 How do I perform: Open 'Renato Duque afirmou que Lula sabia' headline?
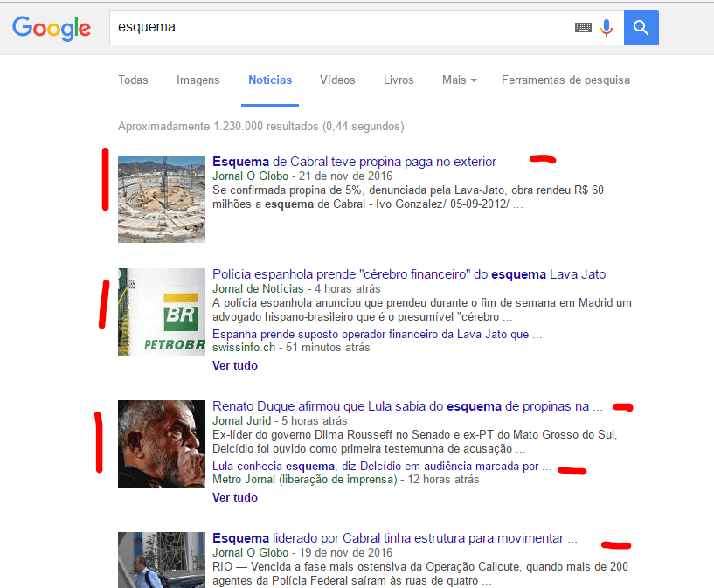pos(407,406)
